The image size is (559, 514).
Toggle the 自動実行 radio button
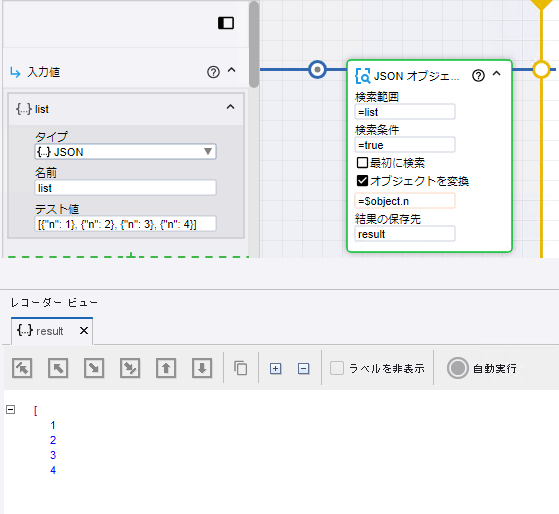[458, 368]
